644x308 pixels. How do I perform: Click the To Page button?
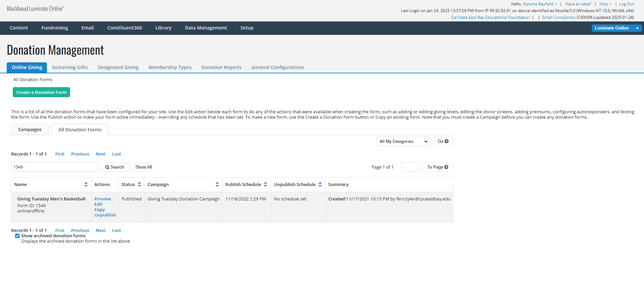click(x=438, y=167)
